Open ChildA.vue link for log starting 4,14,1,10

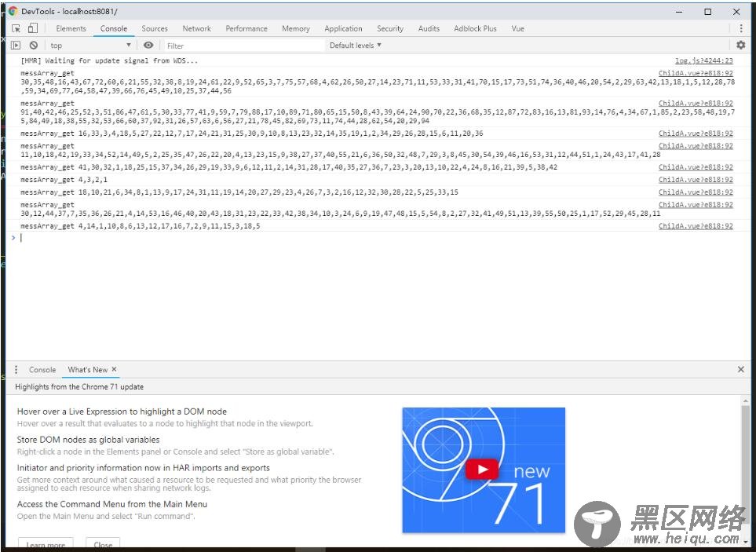(696, 225)
